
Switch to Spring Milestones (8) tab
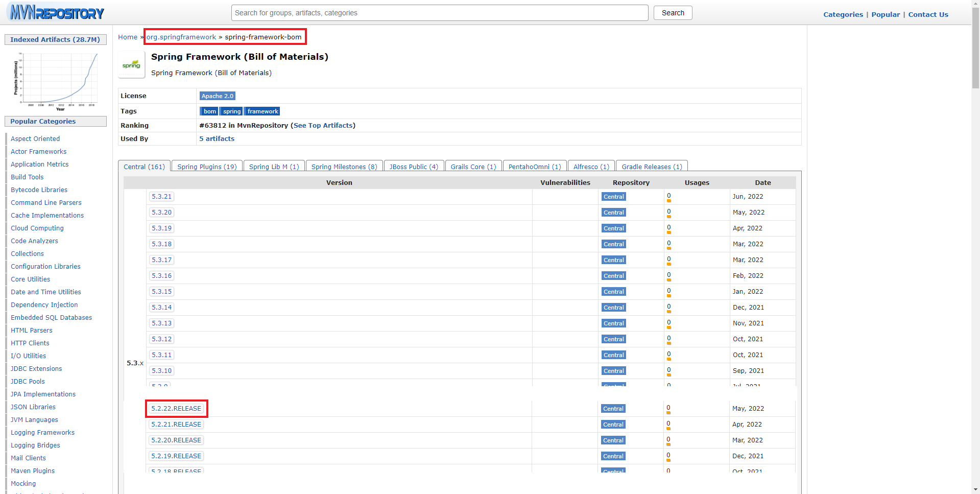pos(344,167)
